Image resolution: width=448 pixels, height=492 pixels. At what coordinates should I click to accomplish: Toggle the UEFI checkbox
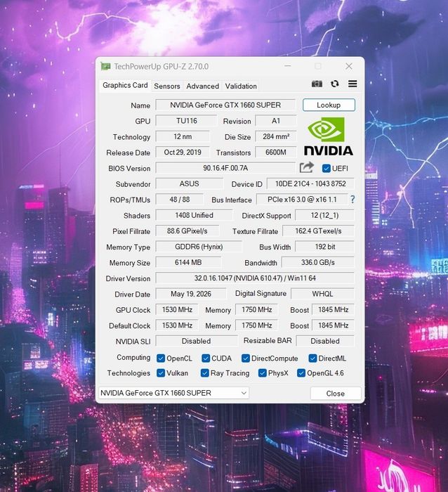[326, 169]
